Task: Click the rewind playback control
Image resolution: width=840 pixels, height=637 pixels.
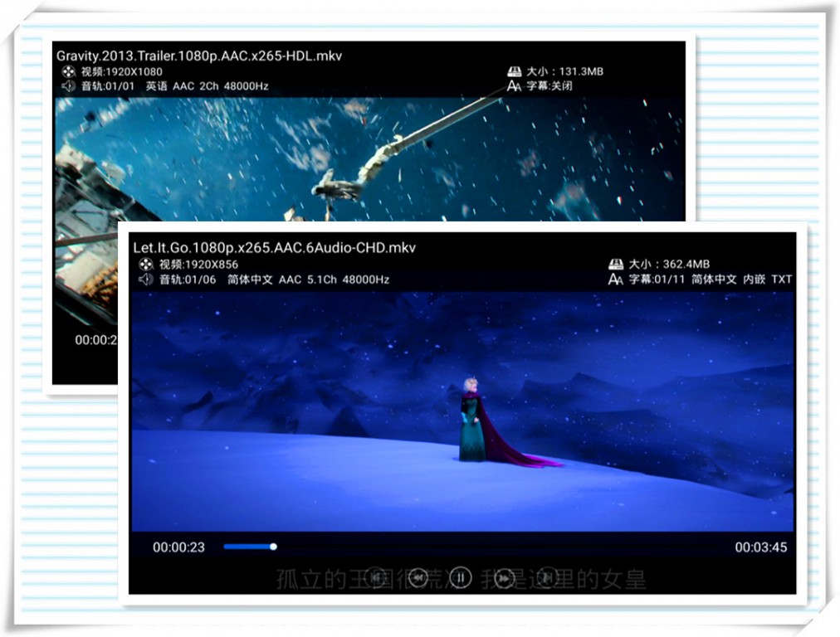Action: pyautogui.click(x=419, y=575)
